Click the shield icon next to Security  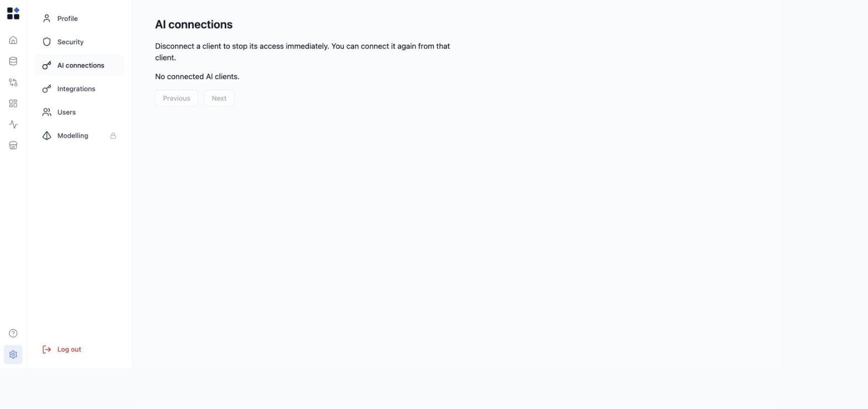46,42
